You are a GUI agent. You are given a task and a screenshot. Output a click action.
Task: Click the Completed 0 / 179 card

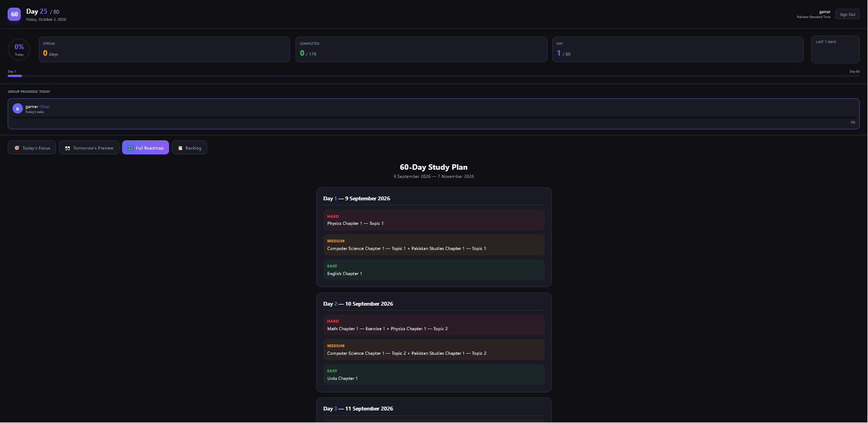pos(421,49)
